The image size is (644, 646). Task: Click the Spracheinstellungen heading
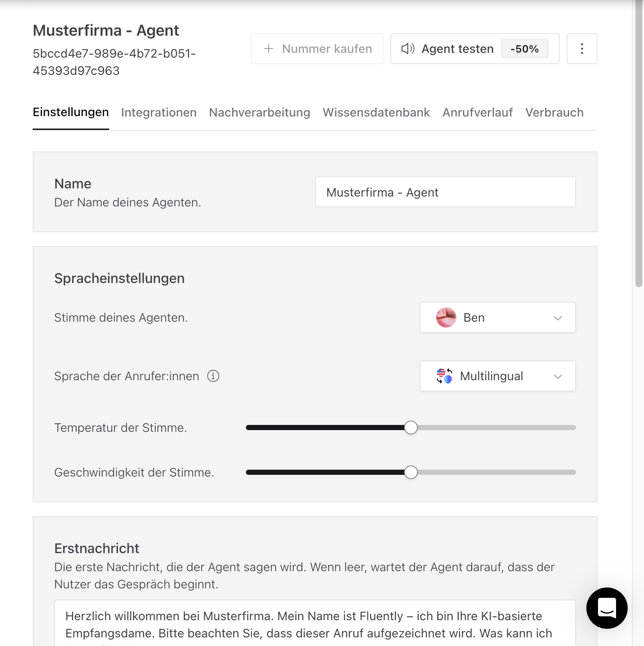coord(120,278)
